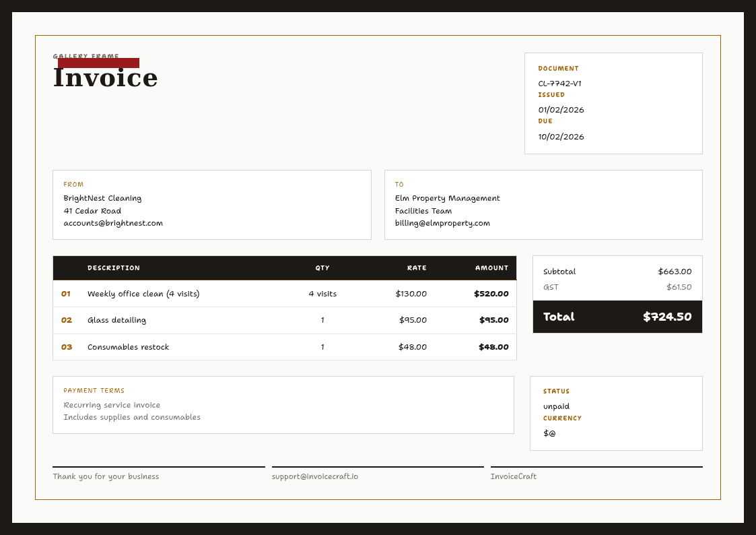The image size is (756, 535).
Task: Select Recurring service invoice text
Action: [x=112, y=405]
